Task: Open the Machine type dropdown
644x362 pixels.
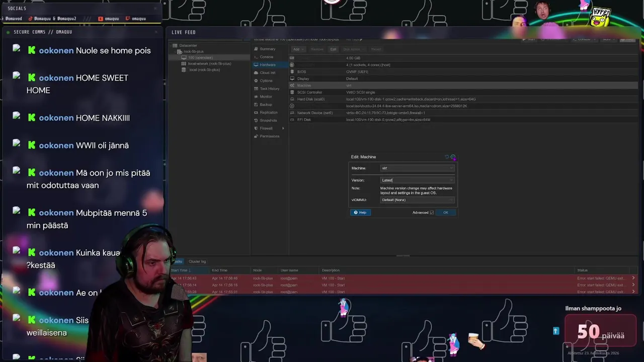Action: click(417, 168)
